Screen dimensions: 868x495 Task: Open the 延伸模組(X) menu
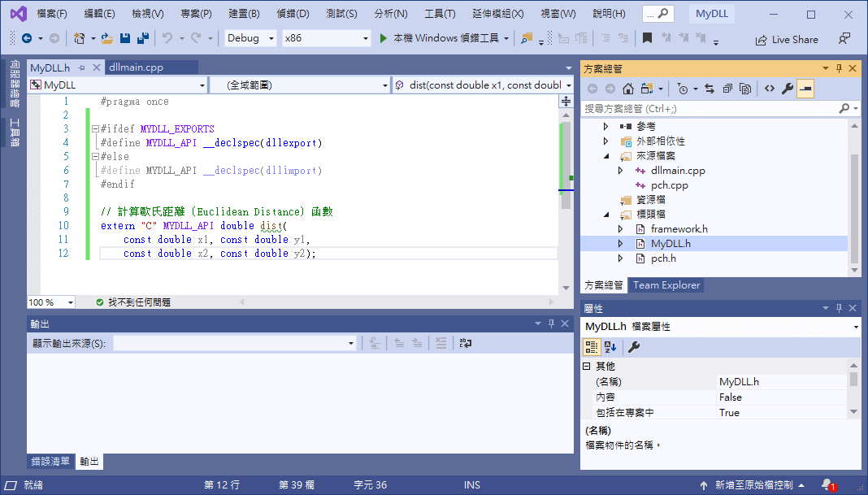497,14
